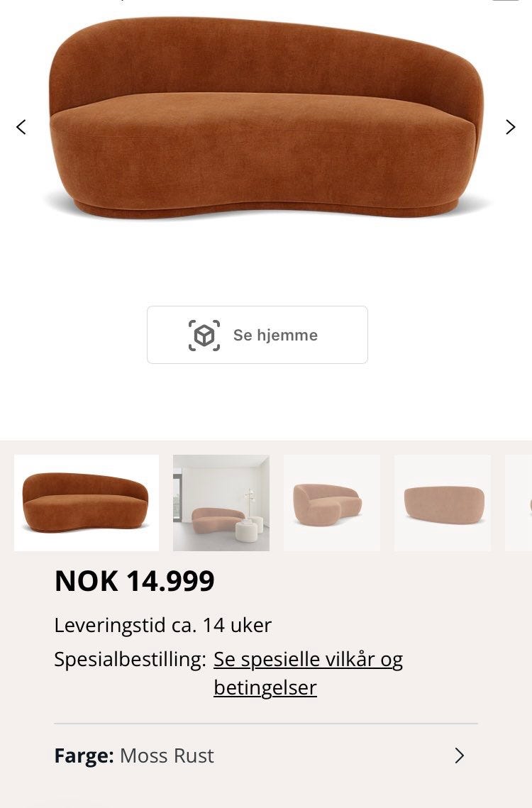This screenshot has height=808, width=532.
Task: Click the AR cube icon
Action: coord(204,336)
